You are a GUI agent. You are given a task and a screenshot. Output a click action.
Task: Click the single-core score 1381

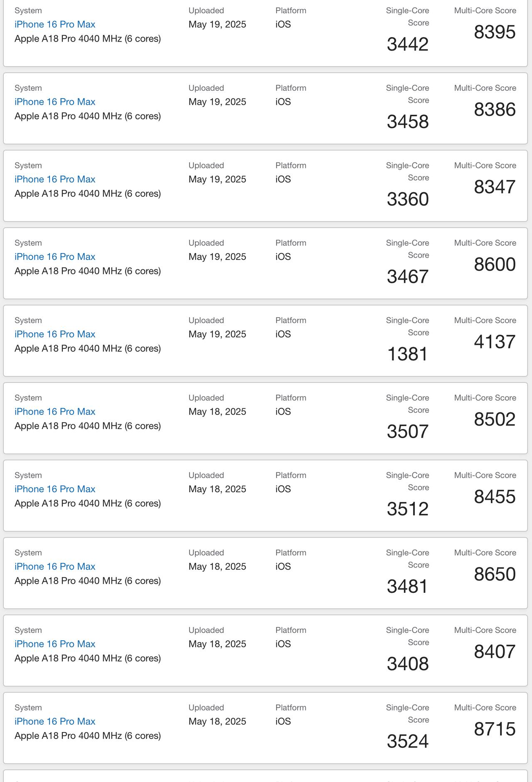(407, 354)
